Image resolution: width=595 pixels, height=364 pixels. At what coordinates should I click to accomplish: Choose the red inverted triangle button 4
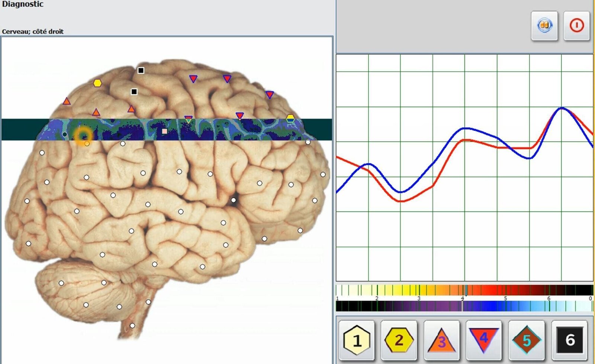click(483, 340)
